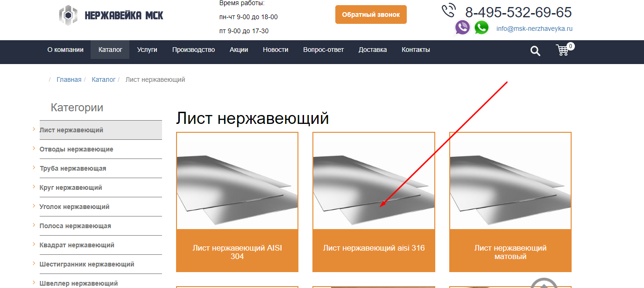Open the О компании menu item
The width and height of the screenshot is (644, 288).
click(65, 50)
